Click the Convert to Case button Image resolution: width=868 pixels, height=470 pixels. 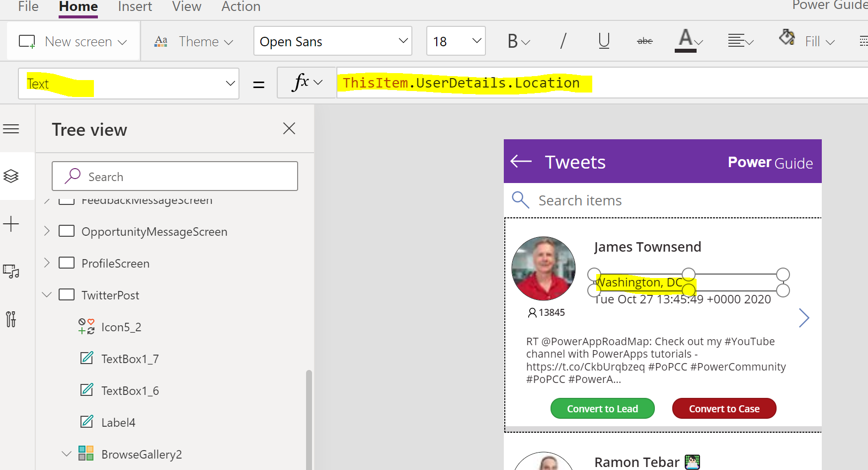tap(724, 408)
